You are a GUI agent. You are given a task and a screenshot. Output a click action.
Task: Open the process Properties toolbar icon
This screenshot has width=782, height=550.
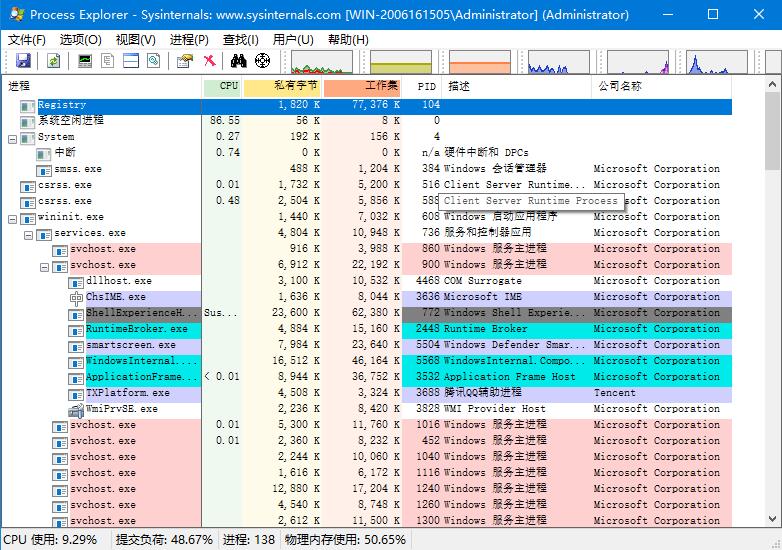click(185, 61)
